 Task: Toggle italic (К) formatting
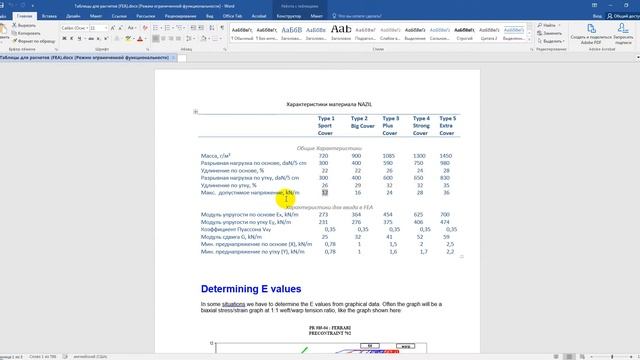[x=71, y=38]
